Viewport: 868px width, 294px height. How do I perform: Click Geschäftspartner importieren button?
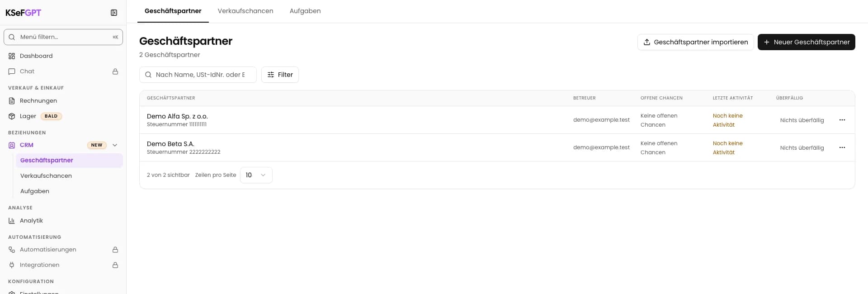(695, 42)
